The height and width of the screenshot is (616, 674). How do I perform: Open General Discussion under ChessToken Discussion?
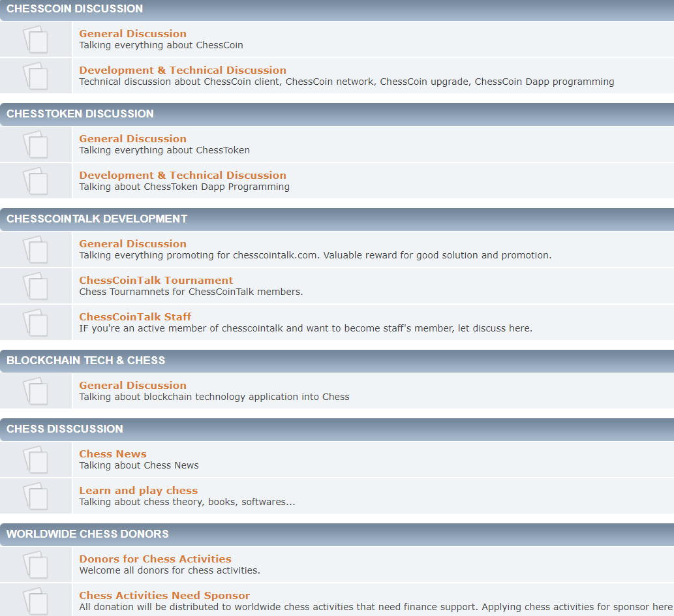tap(133, 138)
